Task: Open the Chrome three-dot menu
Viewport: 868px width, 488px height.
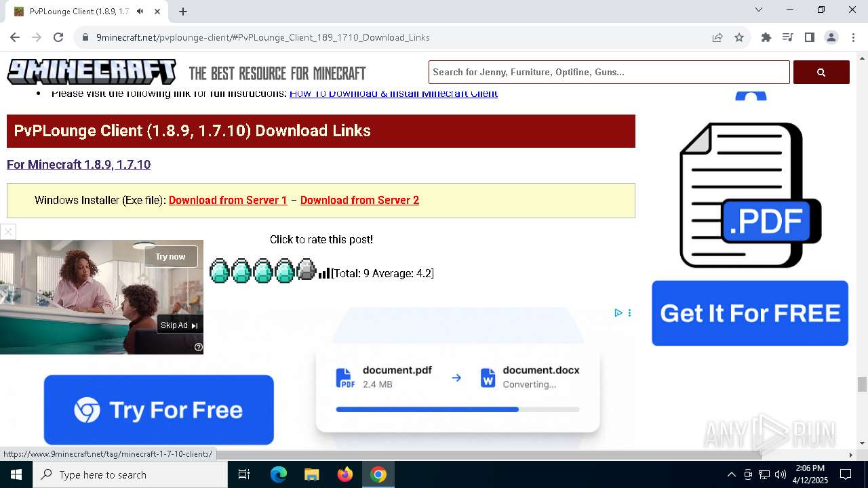Action: (x=852, y=37)
